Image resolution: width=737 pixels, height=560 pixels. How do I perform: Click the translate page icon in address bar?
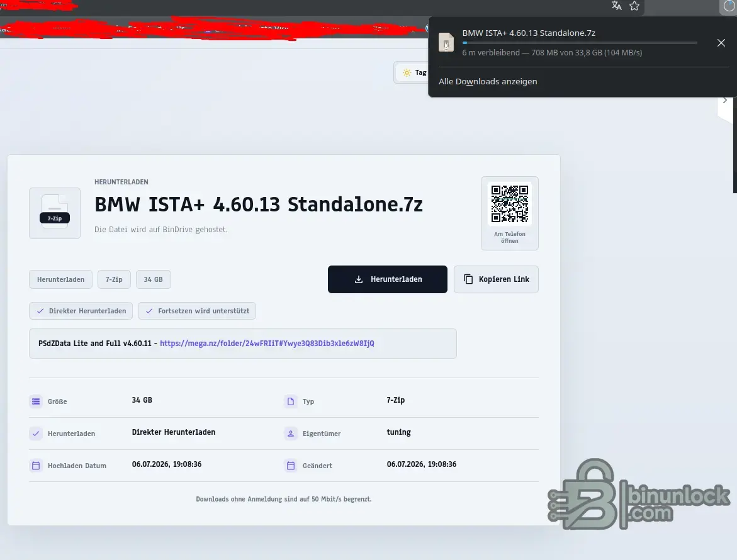pyautogui.click(x=616, y=6)
